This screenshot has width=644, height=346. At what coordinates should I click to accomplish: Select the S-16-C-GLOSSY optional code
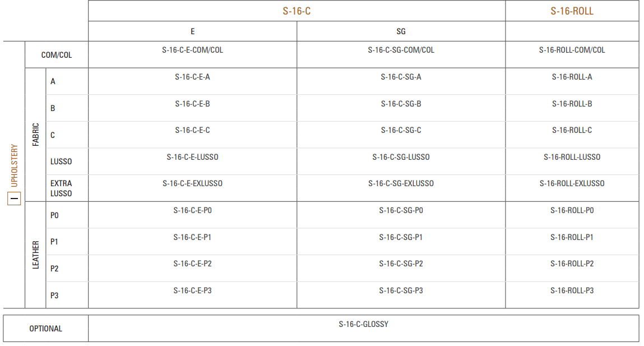point(364,324)
